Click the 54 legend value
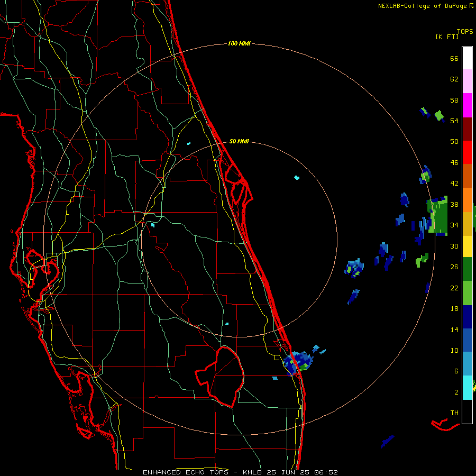The width and height of the screenshot is (476, 476). pyautogui.click(x=454, y=121)
